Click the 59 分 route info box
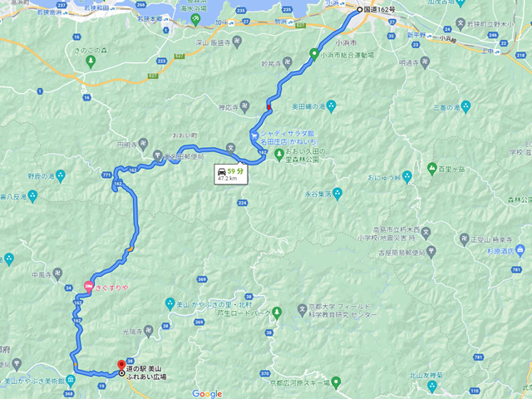 pyautogui.click(x=231, y=175)
